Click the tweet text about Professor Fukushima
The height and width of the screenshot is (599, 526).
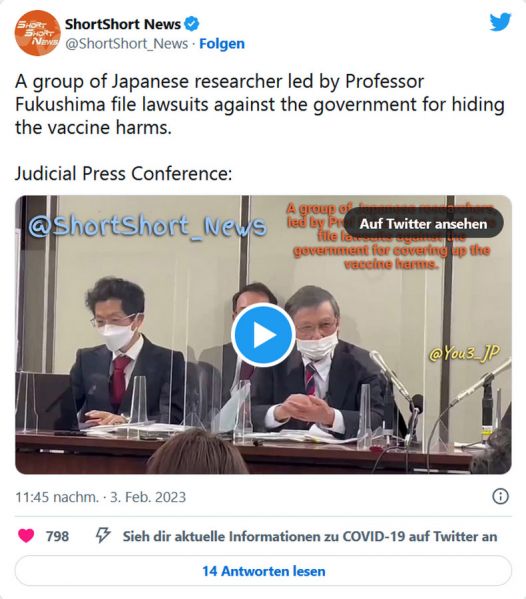pyautogui.click(x=260, y=104)
